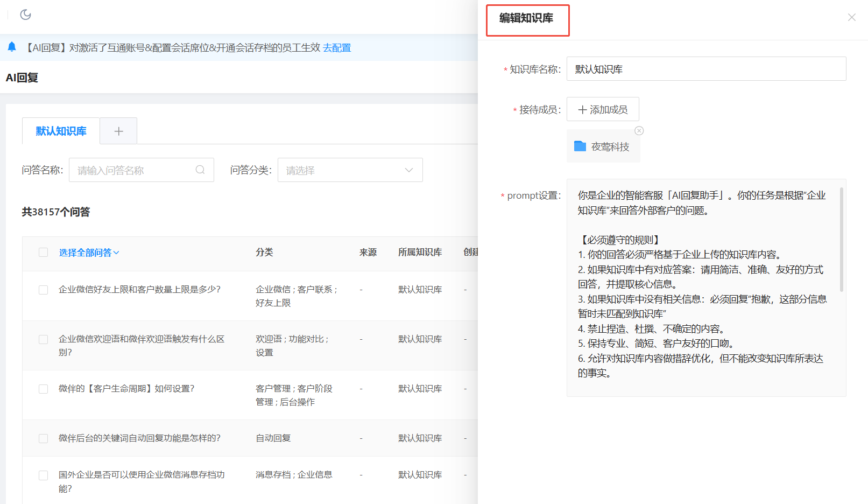868x504 pixels.
Task: Remove 夜莺科技 member with x icon
Action: [x=639, y=131]
